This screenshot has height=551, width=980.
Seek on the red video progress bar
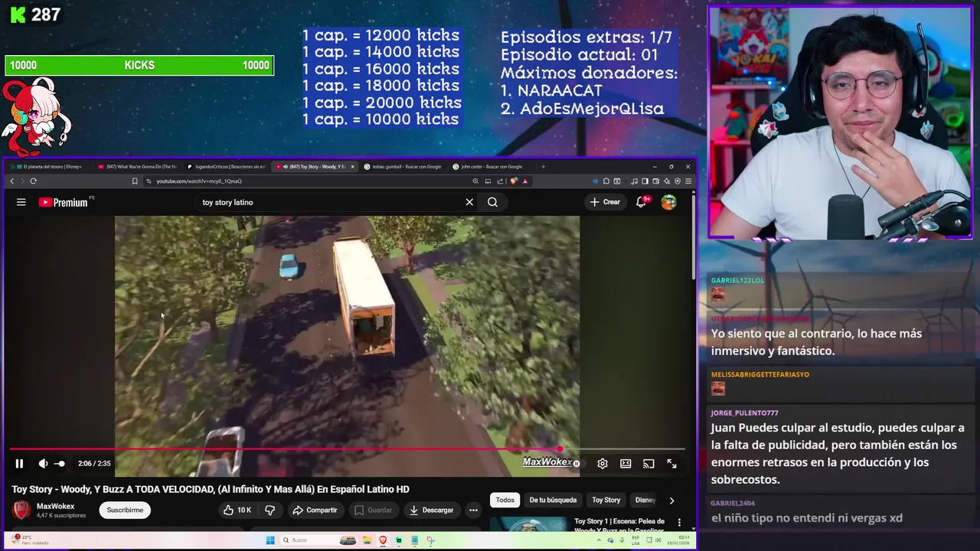point(347,450)
